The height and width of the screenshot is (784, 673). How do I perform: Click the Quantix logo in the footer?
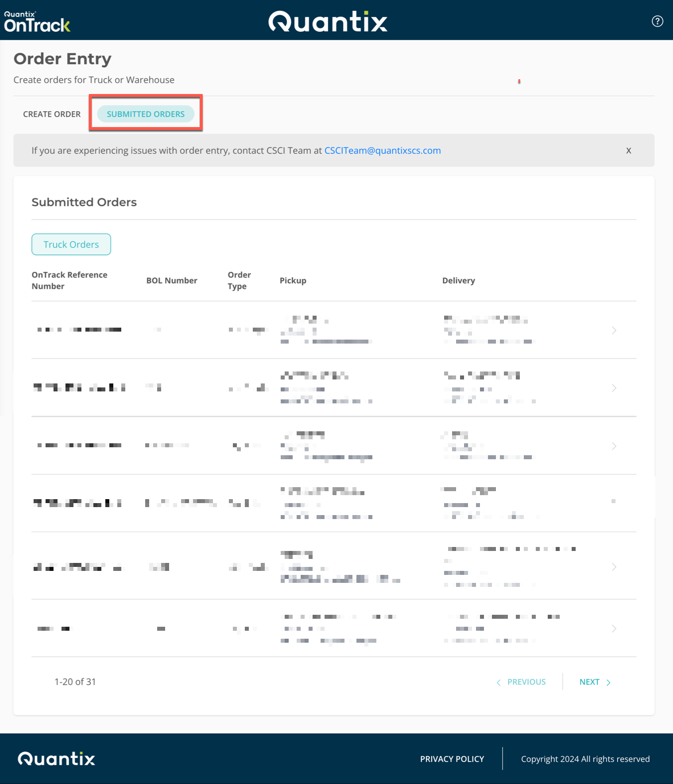(x=56, y=758)
